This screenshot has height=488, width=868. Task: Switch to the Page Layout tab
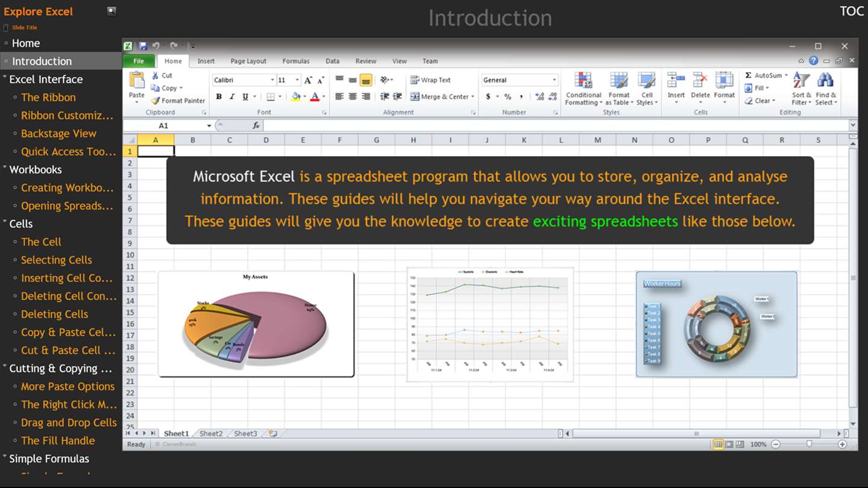pos(248,61)
